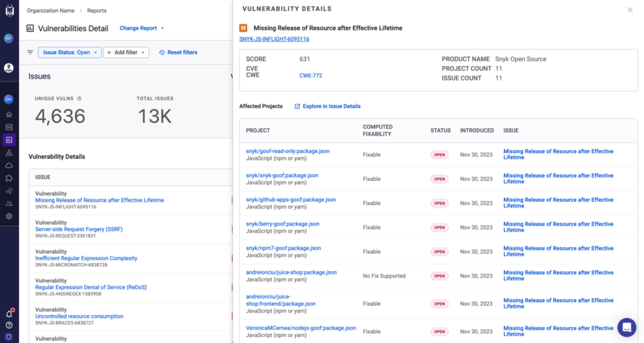The height and width of the screenshot is (343, 644).
Task: Click the Snyk Open Source product name
Action: click(x=521, y=59)
